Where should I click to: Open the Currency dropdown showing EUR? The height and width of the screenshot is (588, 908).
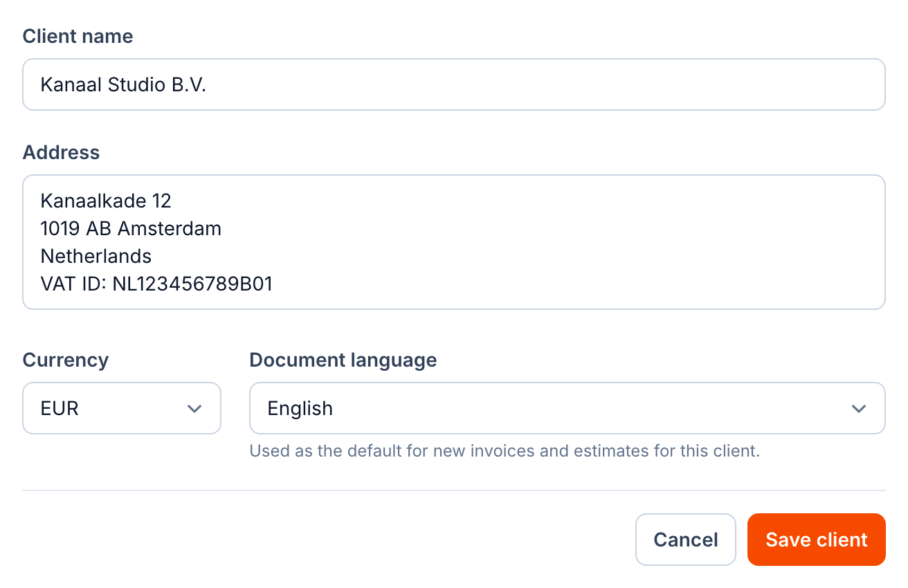pos(122,408)
